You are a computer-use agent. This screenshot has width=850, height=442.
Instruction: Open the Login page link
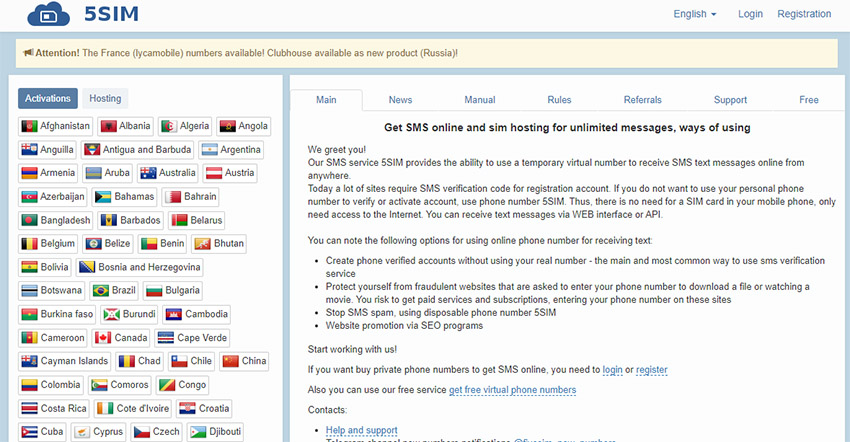coord(750,14)
